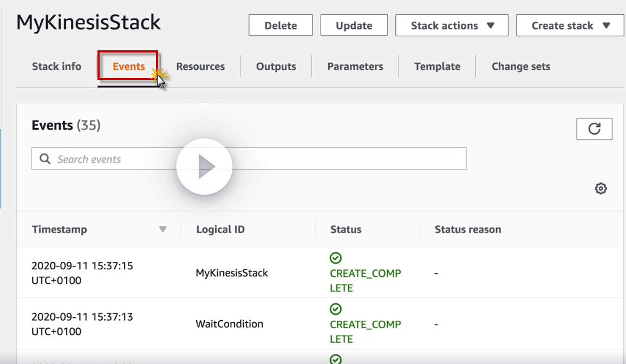Click the Update stack button
This screenshot has height=364, width=626.
(354, 25)
